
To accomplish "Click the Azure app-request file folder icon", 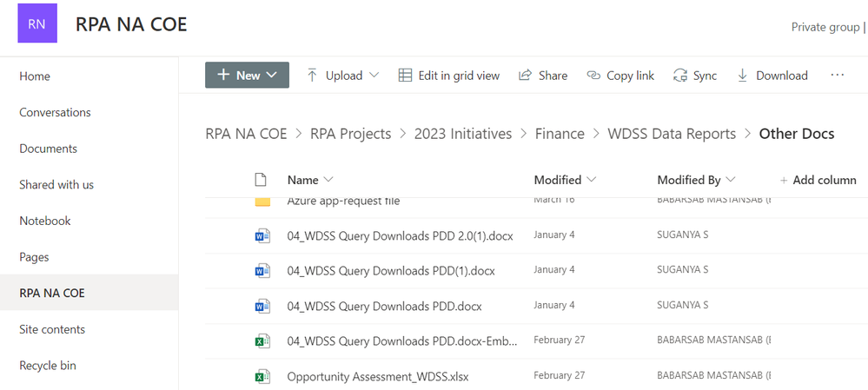I will click(x=262, y=202).
